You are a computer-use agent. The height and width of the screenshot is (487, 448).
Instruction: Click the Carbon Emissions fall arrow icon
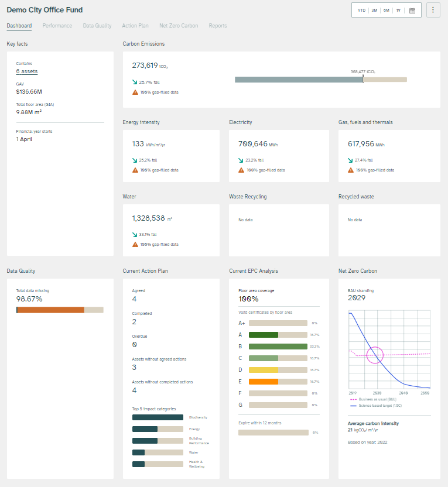click(135, 82)
